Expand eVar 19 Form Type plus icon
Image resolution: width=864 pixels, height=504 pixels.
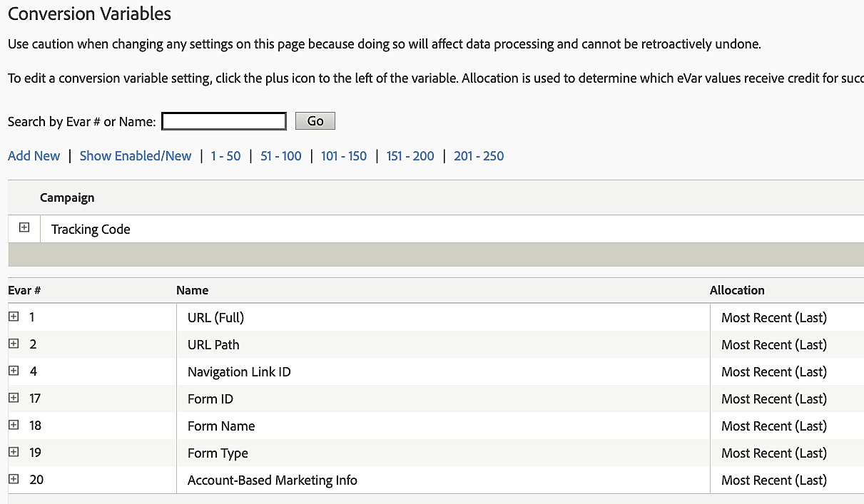click(14, 452)
